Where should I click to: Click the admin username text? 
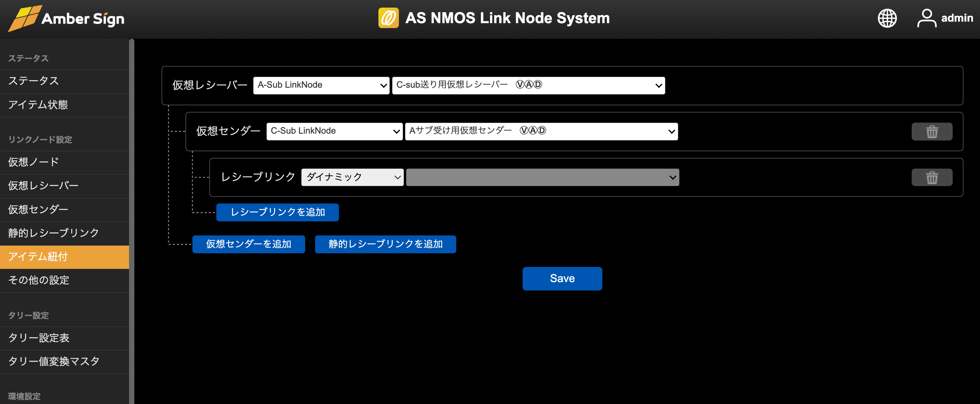click(957, 18)
